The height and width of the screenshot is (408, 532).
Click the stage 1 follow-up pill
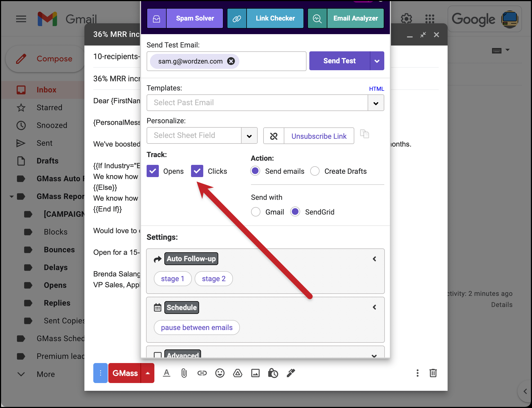click(x=172, y=279)
